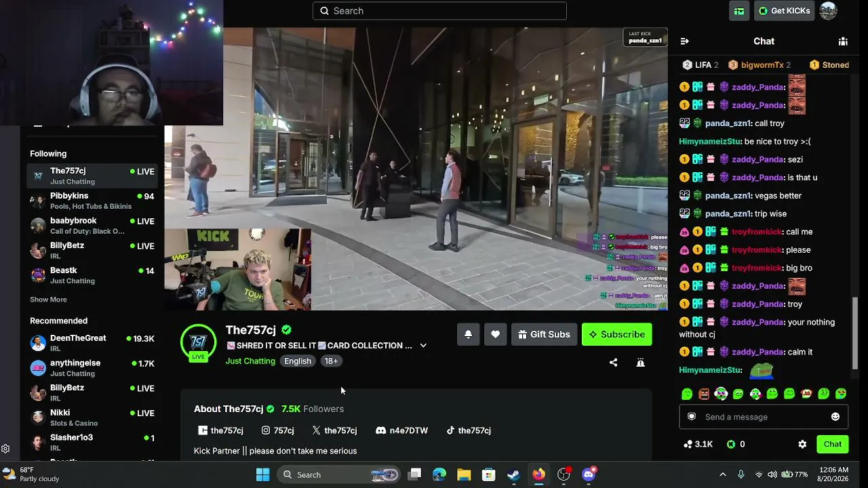Expand the stream title chevron

[423, 346]
